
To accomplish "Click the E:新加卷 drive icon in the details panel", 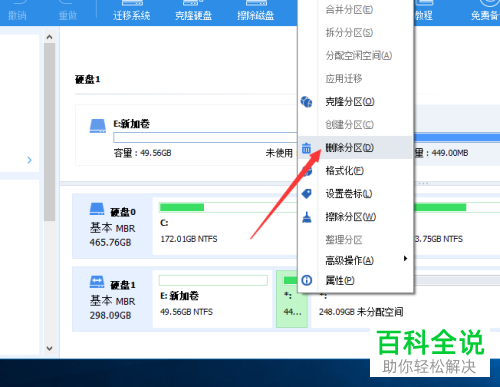I will [98, 126].
